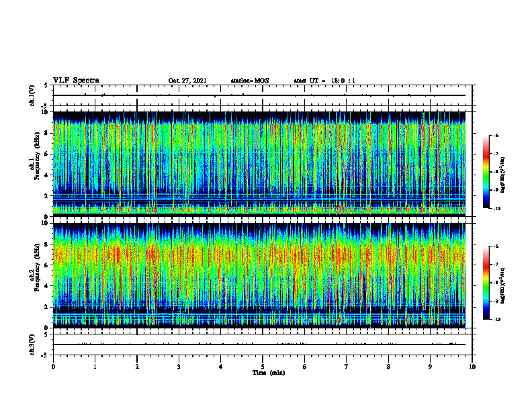532x411 pixels.
Task: Click time axis tick label '2'
Action: pyautogui.click(x=137, y=367)
